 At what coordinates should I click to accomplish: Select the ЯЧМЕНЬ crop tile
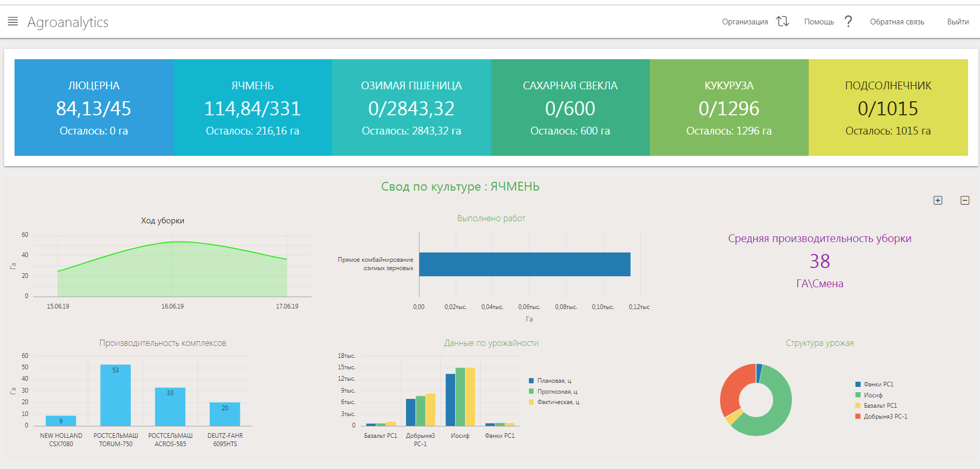(252, 108)
